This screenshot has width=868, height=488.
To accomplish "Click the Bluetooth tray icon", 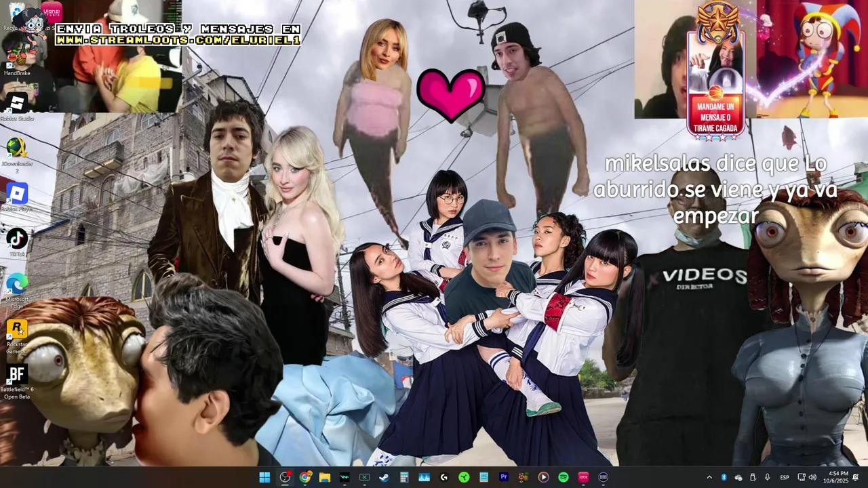I will coord(724,477).
